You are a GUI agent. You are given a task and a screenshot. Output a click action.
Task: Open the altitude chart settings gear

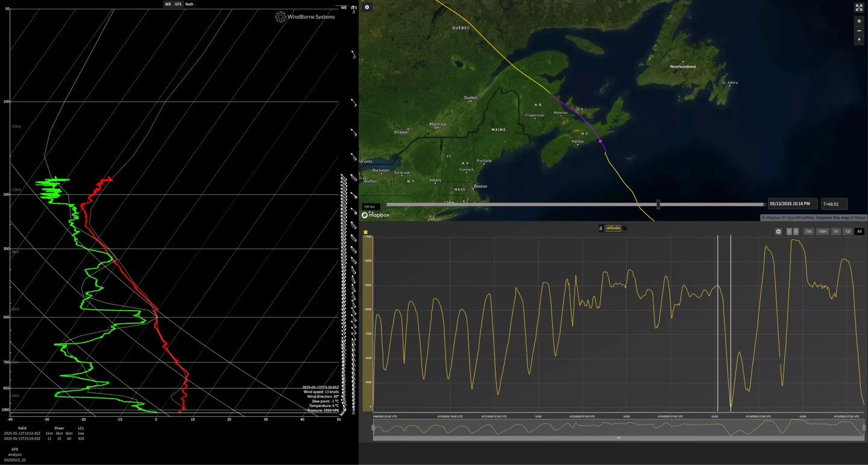[x=778, y=232]
